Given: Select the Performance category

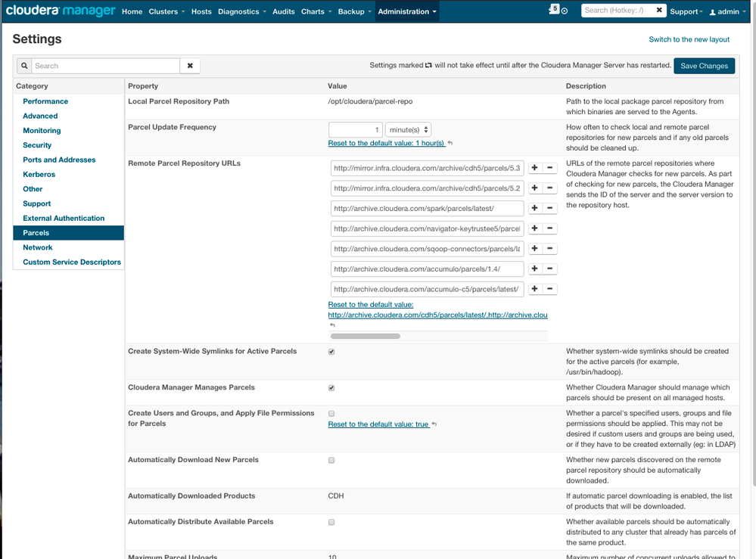Looking at the screenshot, I should point(45,101).
